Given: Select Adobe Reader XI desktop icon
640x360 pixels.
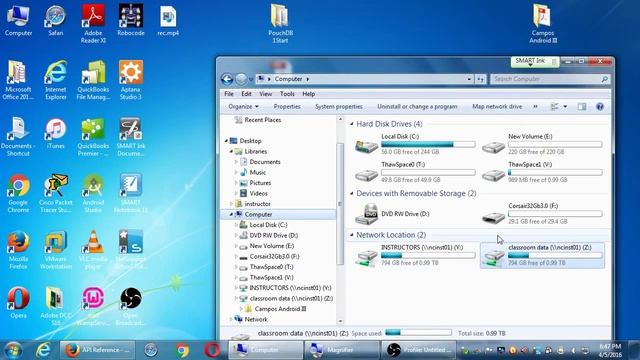Looking at the screenshot, I should point(93,24).
